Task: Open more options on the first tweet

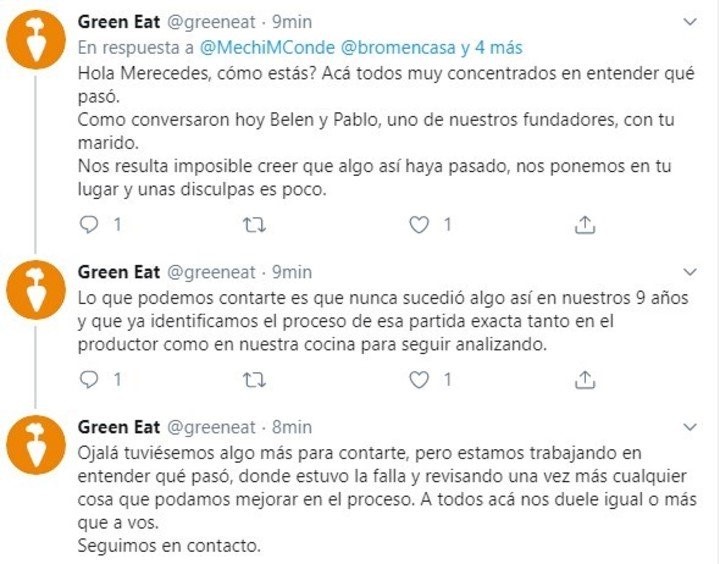Action: coord(690,21)
